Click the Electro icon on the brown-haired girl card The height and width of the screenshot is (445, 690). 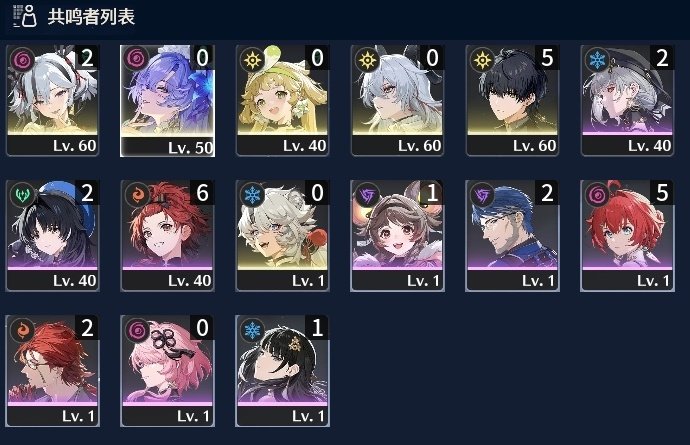tap(367, 195)
